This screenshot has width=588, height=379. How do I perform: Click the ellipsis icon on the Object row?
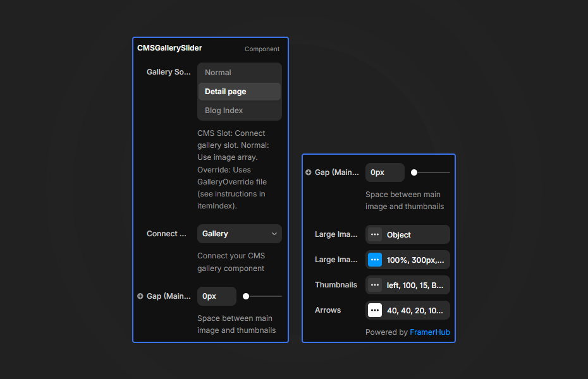[375, 234]
